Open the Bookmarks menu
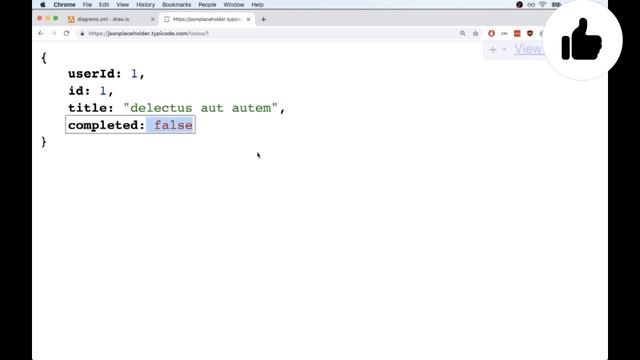This screenshot has height=360, width=640. 176,4
